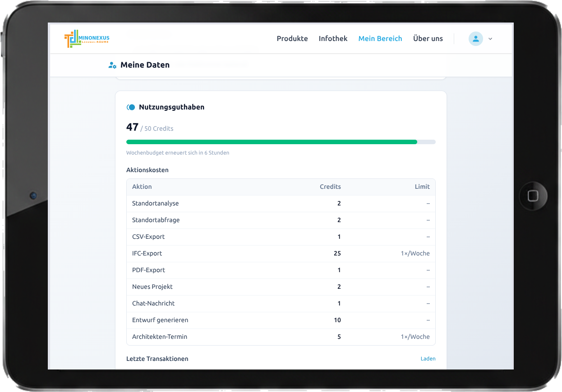
Task: Tap the iPad front camera
Action: [x=33, y=196]
